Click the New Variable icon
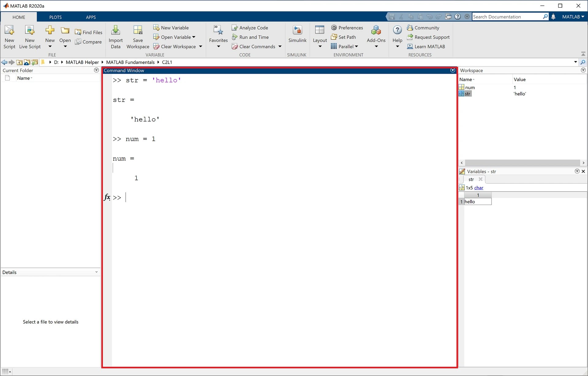Image resolution: width=588 pixels, height=376 pixels. click(x=171, y=28)
